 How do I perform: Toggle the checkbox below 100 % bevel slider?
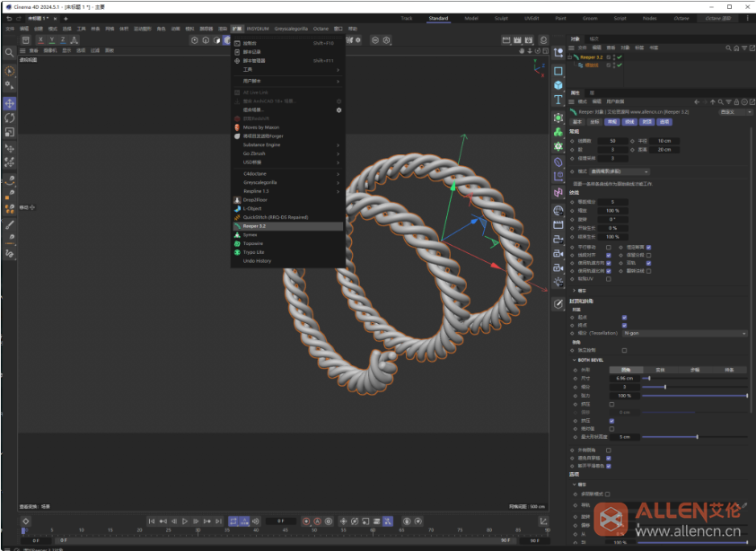(611, 405)
